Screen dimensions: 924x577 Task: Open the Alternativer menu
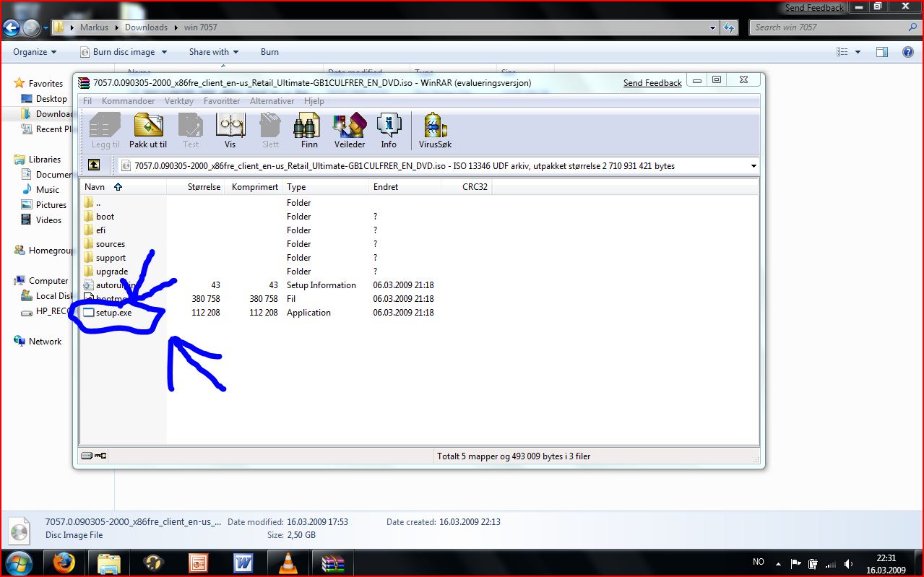[x=272, y=101]
